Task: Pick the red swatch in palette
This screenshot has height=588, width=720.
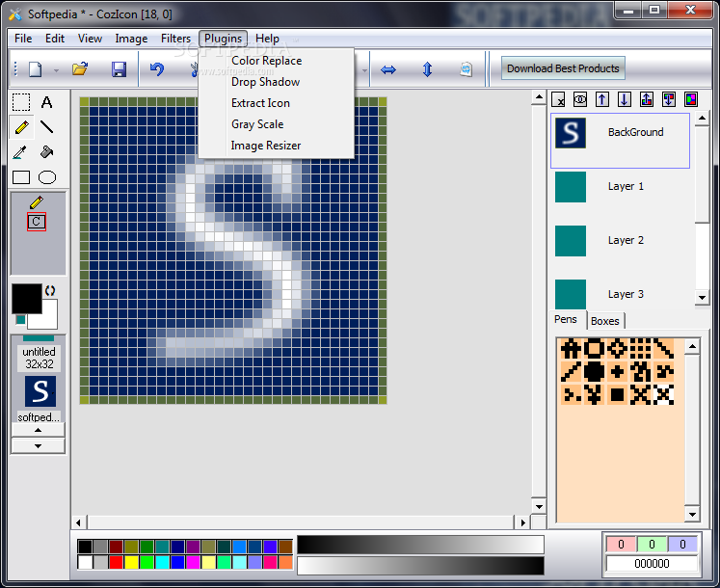Action: click(116, 562)
